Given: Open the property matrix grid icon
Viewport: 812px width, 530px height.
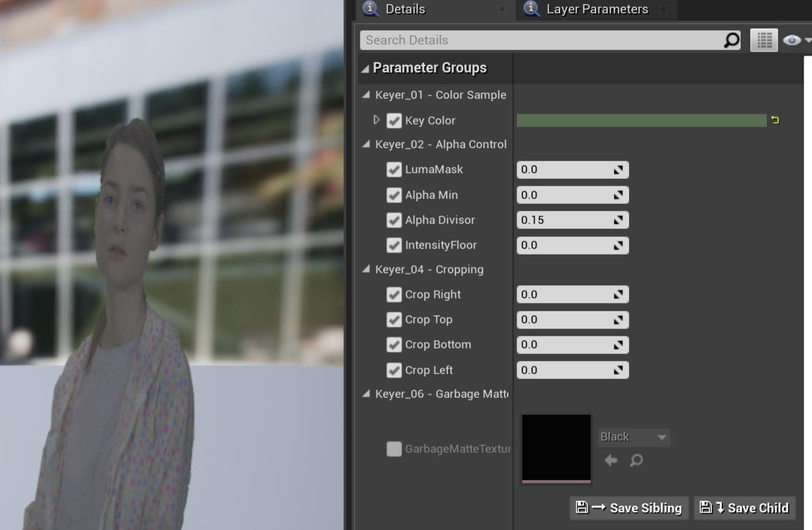Looking at the screenshot, I should (764, 40).
